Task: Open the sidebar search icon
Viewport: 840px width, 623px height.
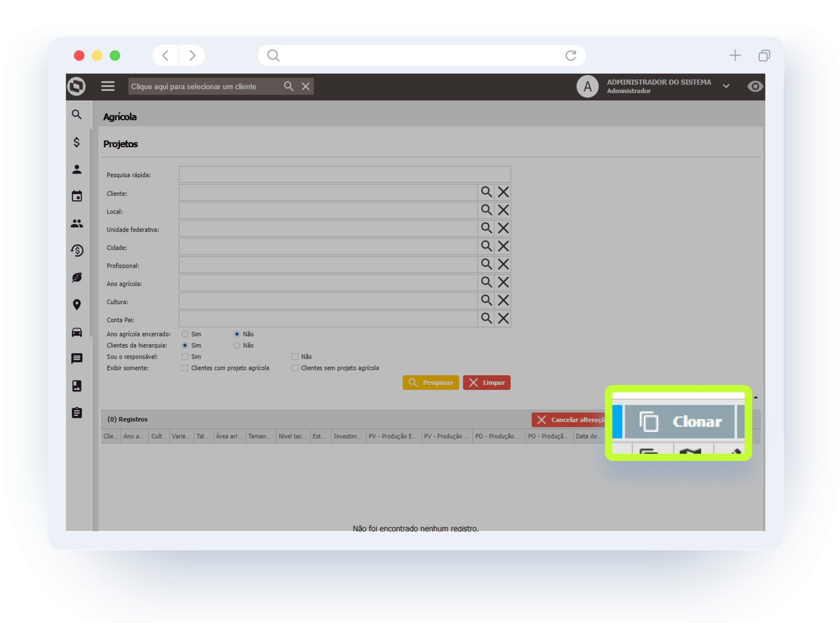Action: (77, 115)
